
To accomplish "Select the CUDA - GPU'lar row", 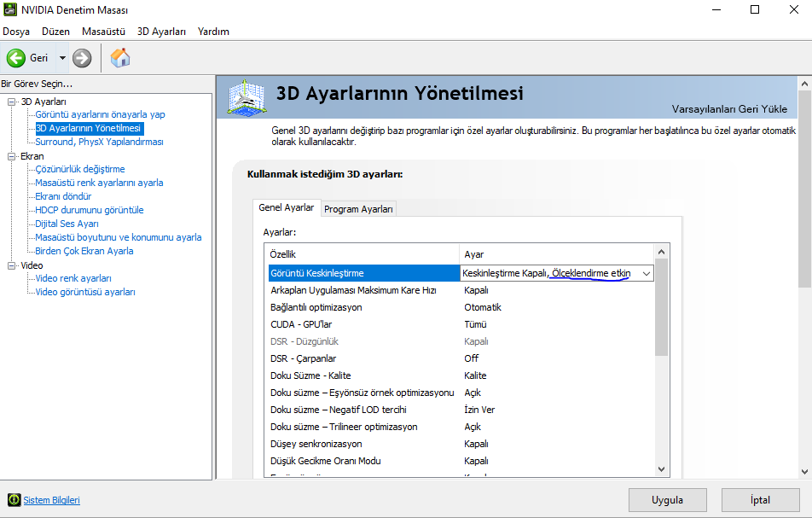I will pos(461,325).
